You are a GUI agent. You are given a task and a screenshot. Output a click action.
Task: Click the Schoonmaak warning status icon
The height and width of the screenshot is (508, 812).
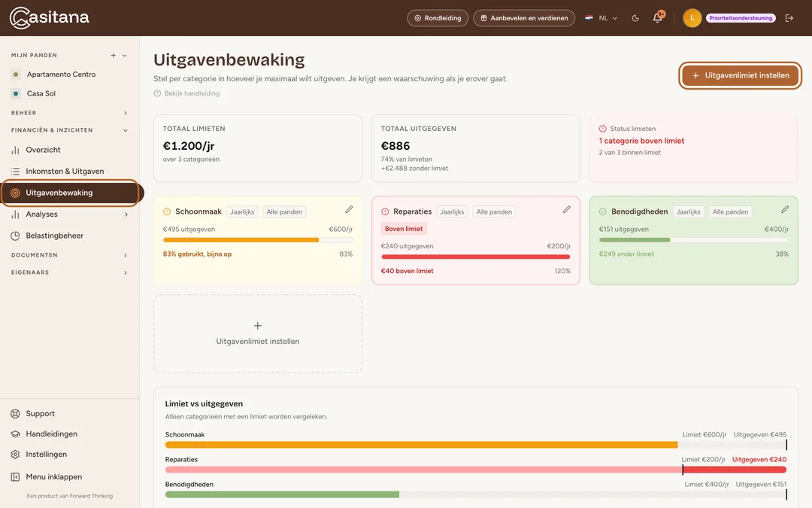point(167,211)
